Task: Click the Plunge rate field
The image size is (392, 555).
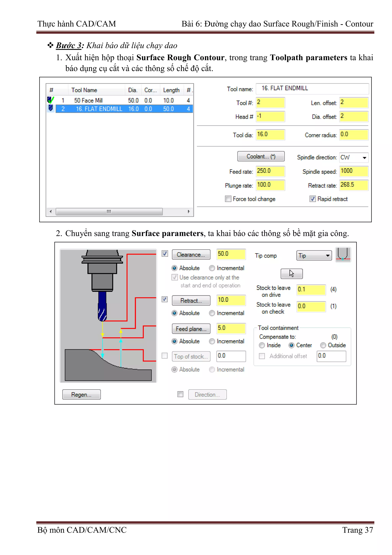Action: click(270, 185)
